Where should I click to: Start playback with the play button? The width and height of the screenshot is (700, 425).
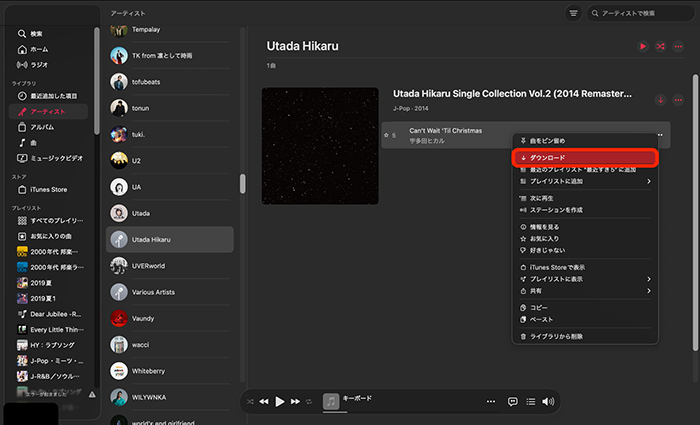coord(280,402)
